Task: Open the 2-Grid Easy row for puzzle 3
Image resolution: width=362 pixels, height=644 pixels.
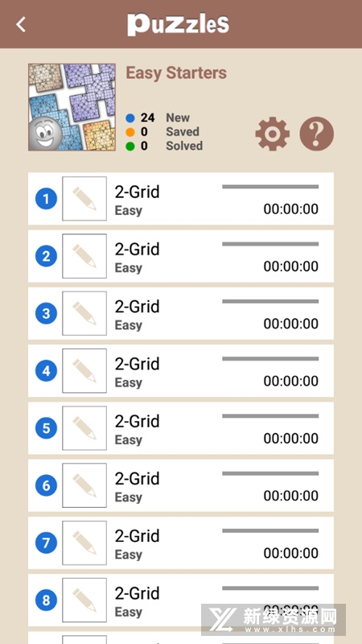Action: coord(180,313)
